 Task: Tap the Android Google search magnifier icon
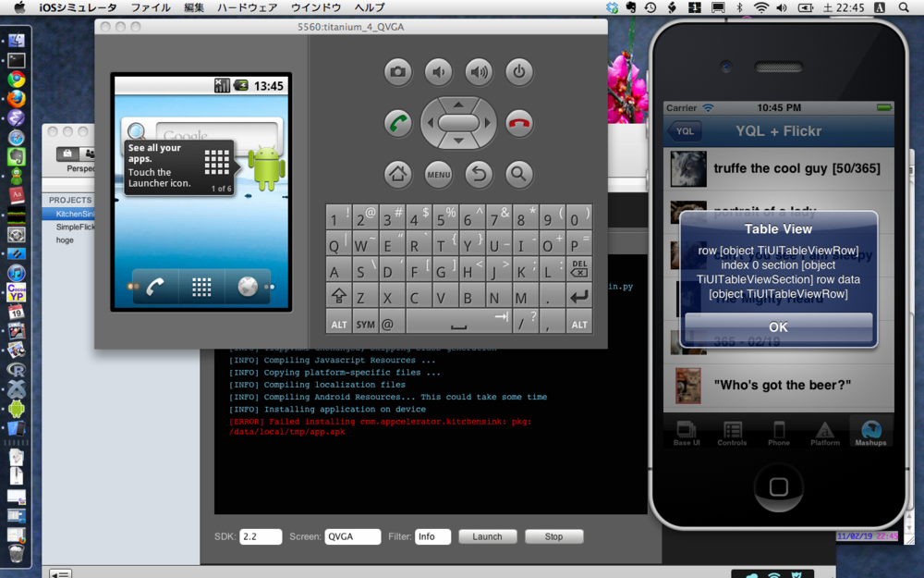tap(137, 132)
